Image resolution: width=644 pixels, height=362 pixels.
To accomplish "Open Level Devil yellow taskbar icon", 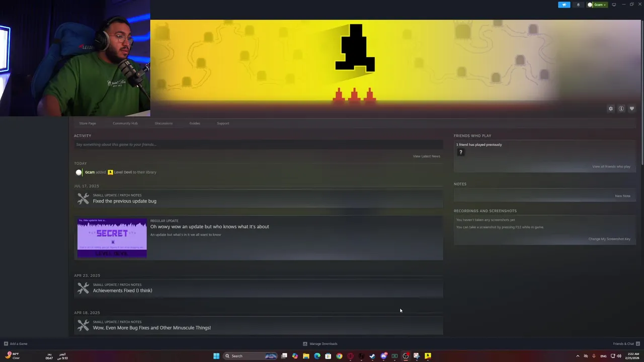I will tap(428, 356).
